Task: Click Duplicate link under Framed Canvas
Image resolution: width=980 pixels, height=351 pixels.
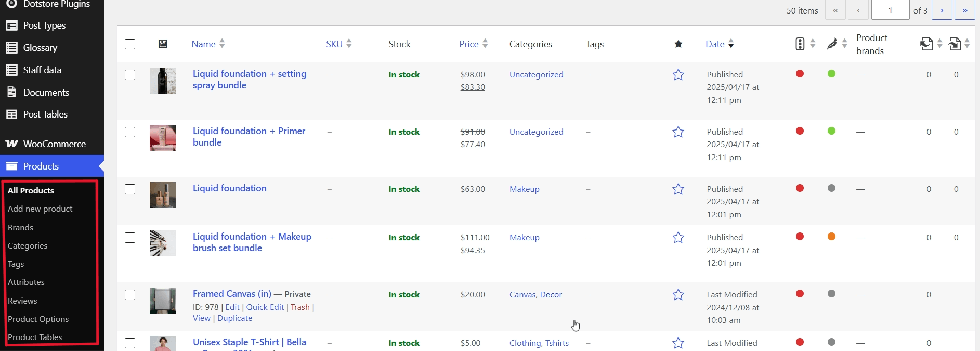Action: (234, 318)
